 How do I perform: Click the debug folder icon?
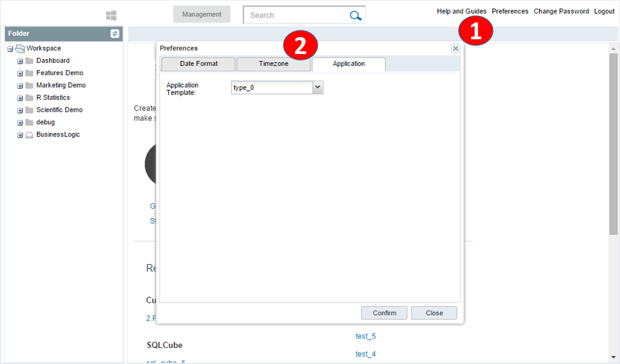point(29,123)
